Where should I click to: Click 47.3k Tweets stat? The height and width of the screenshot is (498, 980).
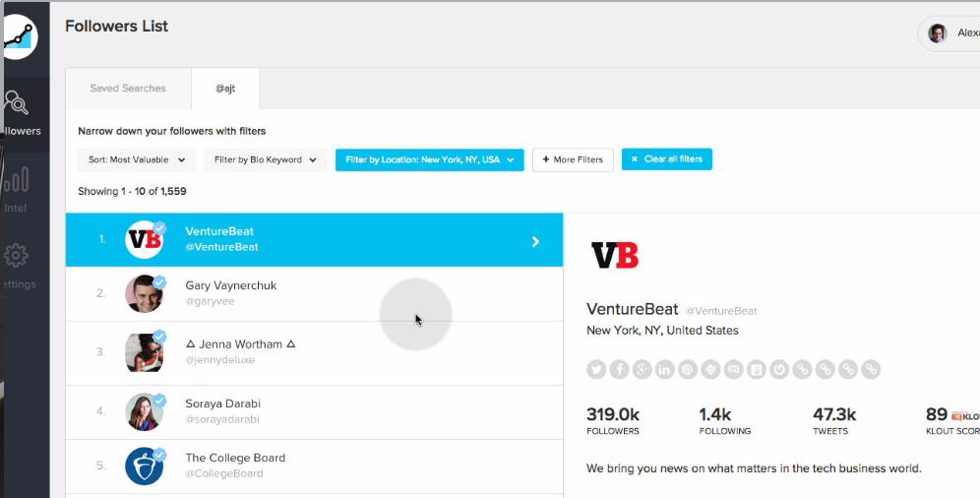coord(834,420)
